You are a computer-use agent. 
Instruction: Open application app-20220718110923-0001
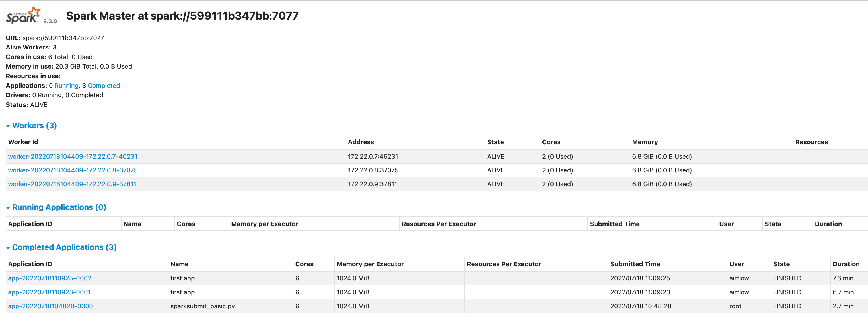pyautogui.click(x=49, y=292)
